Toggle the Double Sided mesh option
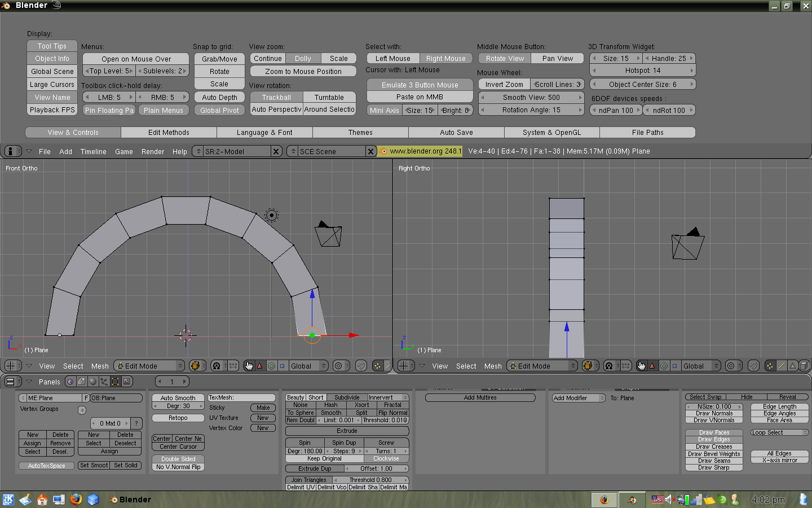Viewport: 812px width, 508px height. click(x=178, y=459)
